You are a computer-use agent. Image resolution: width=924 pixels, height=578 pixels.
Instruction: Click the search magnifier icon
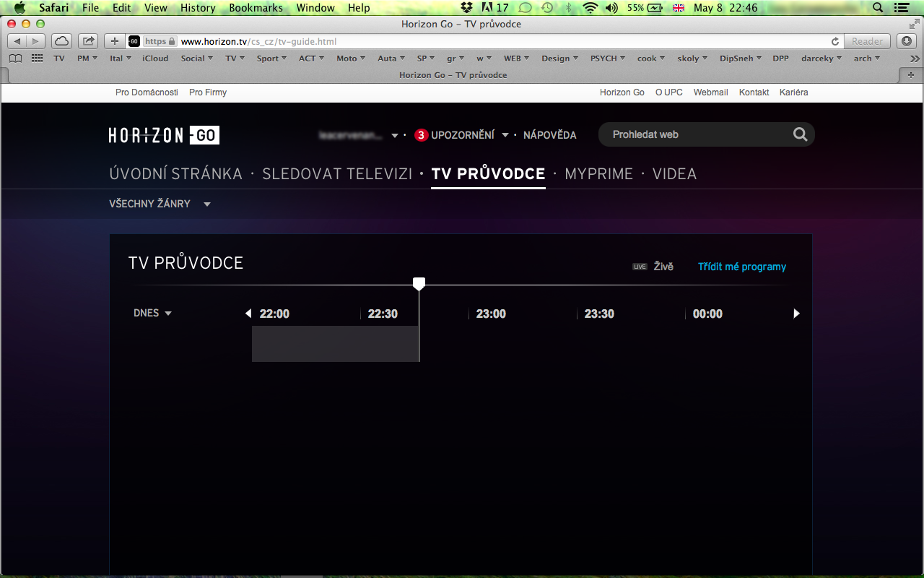800,134
